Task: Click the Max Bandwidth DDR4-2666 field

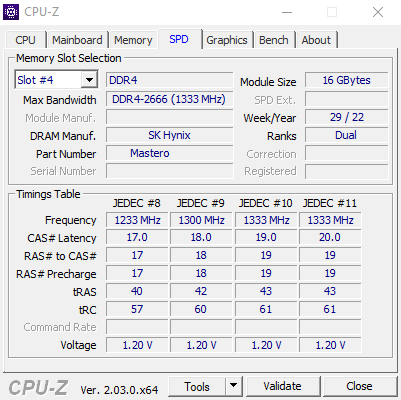Action: [x=170, y=99]
